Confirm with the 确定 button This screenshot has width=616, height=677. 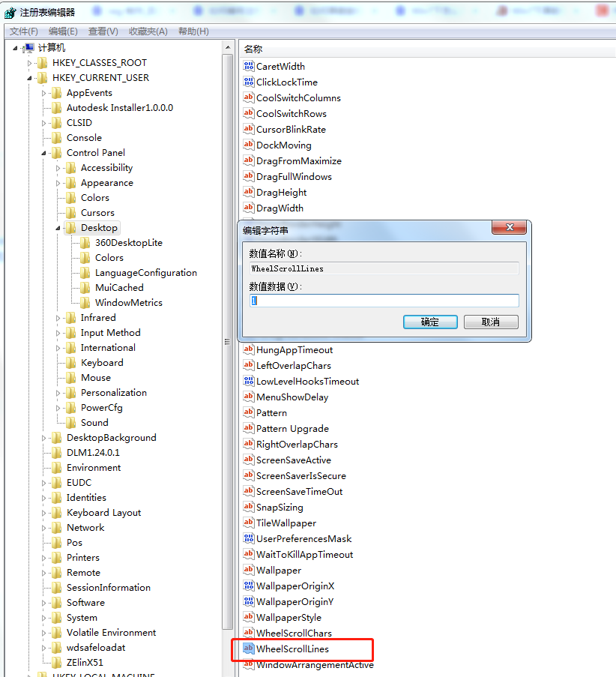pos(430,322)
